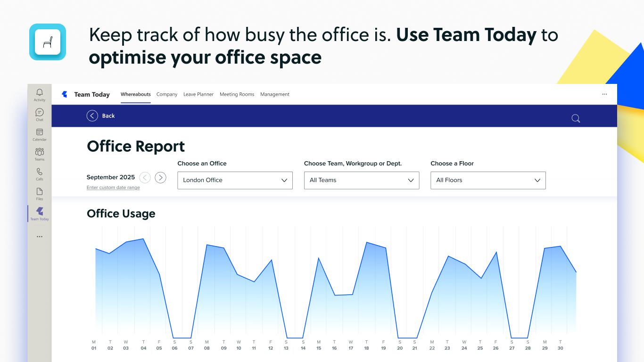This screenshot has width=644, height=362.
Task: Click the Choose an Office label
Action: point(202,164)
